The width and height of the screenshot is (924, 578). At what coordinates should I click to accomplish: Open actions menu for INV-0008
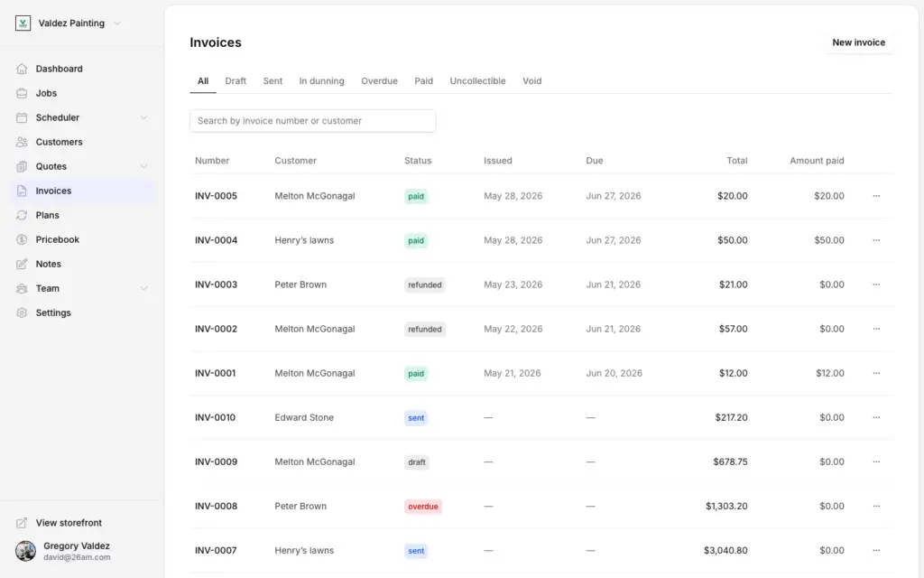click(x=876, y=506)
